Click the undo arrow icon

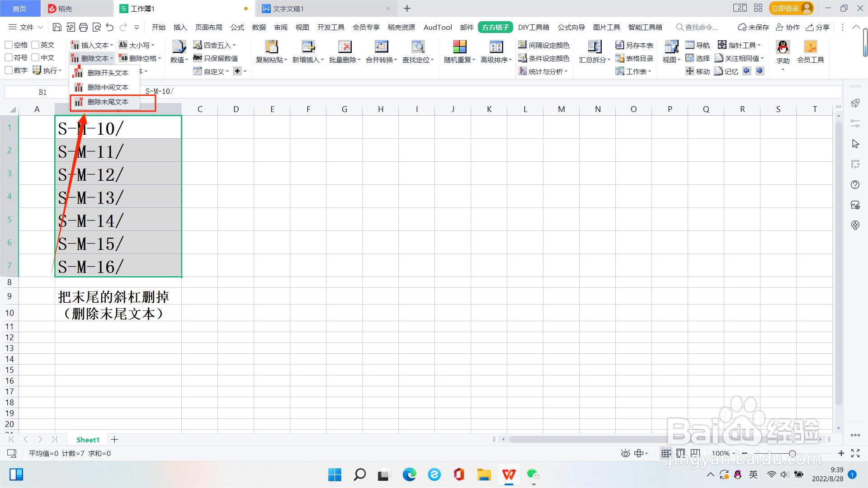(x=109, y=28)
